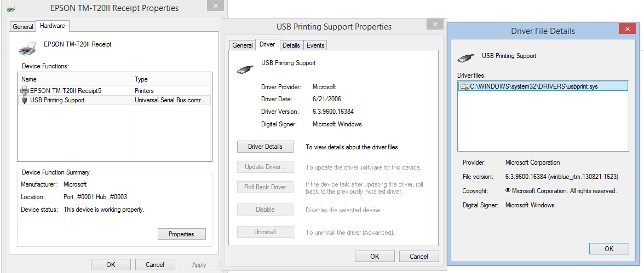This screenshot has height=273, width=644.
Task: Close the Driver File Details window
Action: [x=627, y=28]
